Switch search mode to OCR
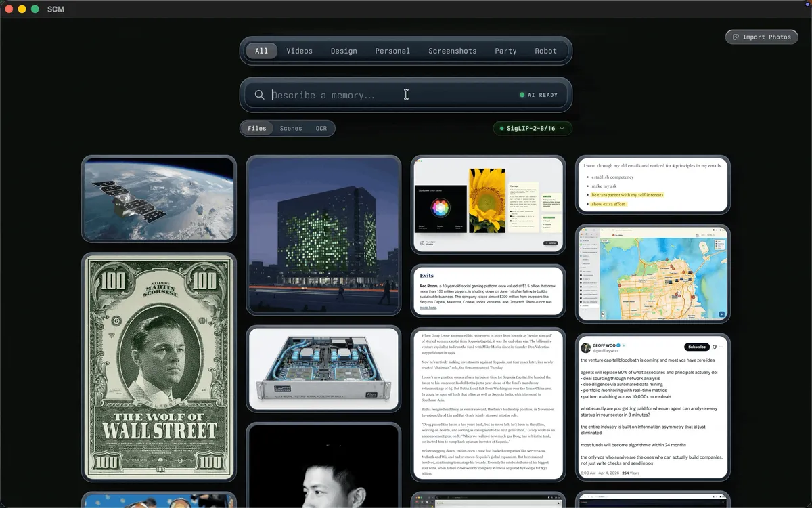The image size is (812, 508). coord(321,128)
